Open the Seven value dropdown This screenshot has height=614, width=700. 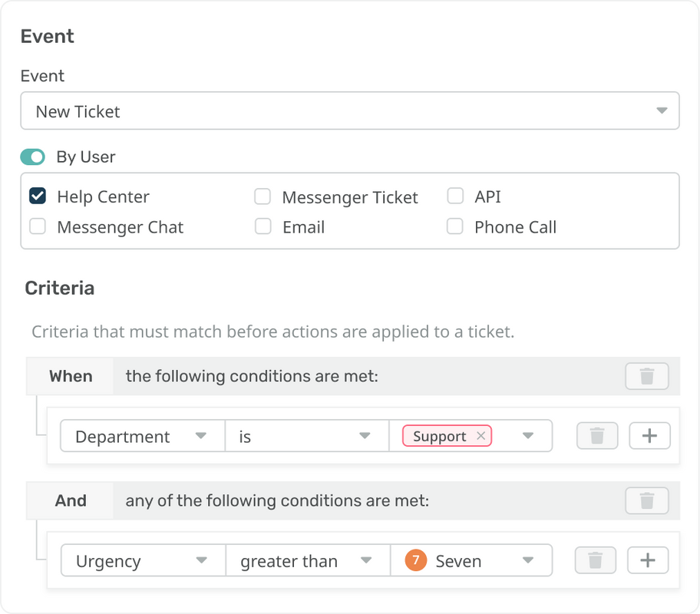click(x=528, y=560)
